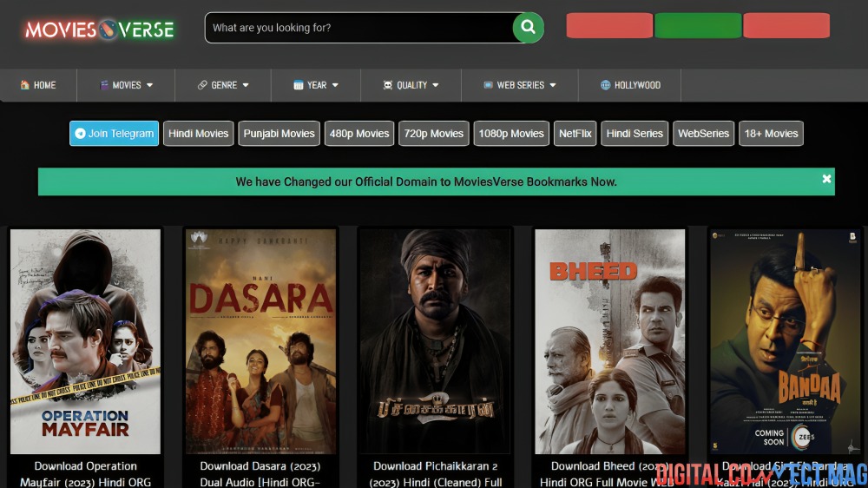Click the quality icon beside Quality
This screenshot has width=868, height=488.
(x=387, y=85)
